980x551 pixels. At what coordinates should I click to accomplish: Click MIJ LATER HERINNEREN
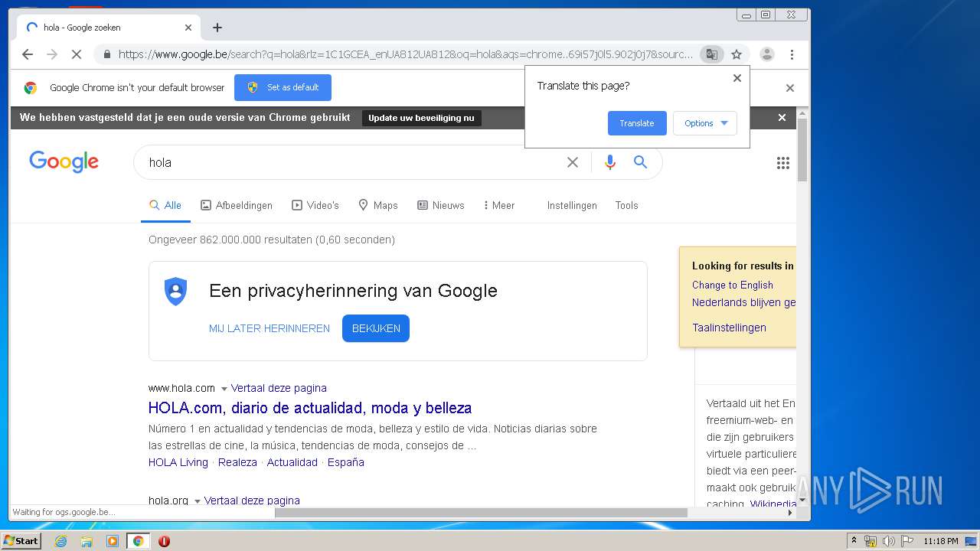[x=269, y=328]
